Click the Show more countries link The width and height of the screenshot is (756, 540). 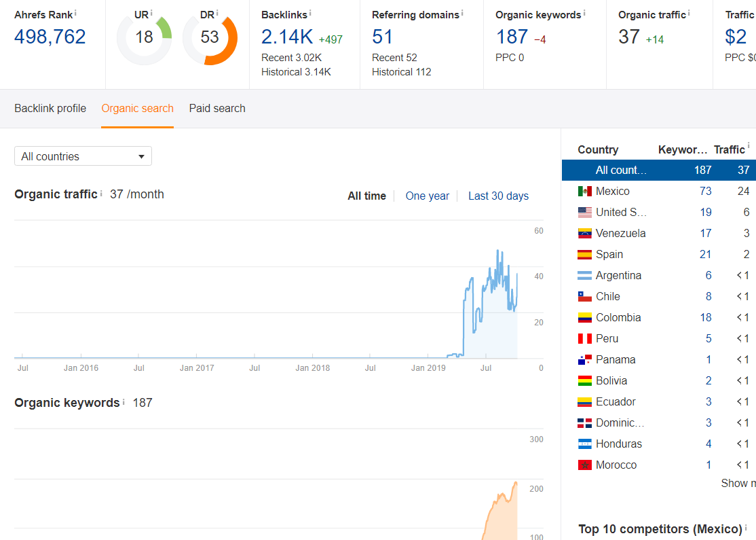tap(738, 483)
